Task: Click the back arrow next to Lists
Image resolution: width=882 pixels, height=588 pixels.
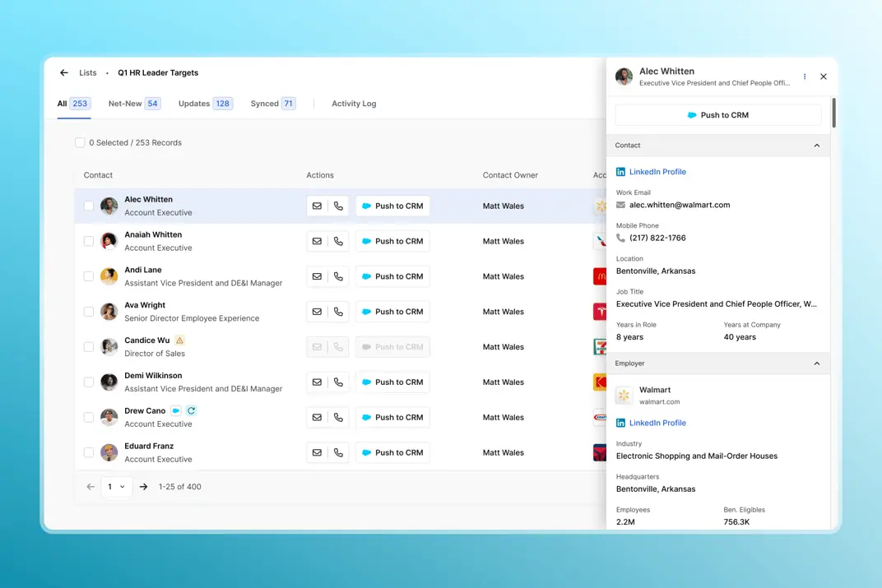Action: [x=64, y=72]
